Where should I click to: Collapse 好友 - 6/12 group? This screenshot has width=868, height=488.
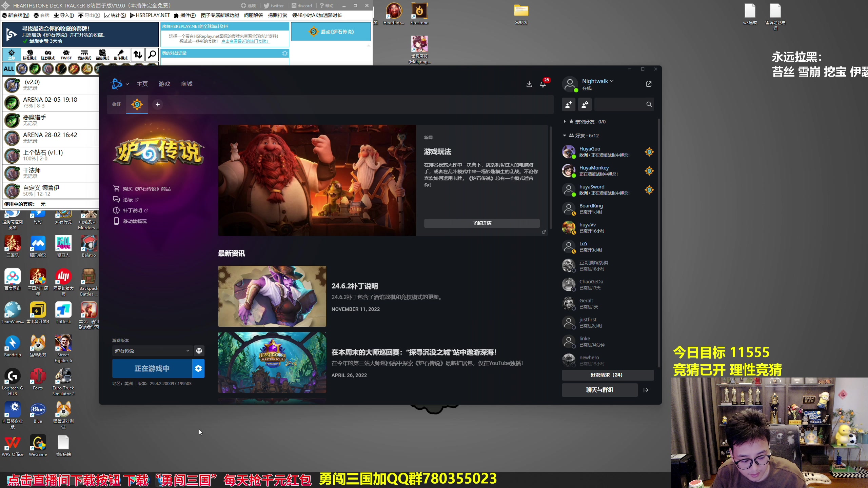point(581,136)
